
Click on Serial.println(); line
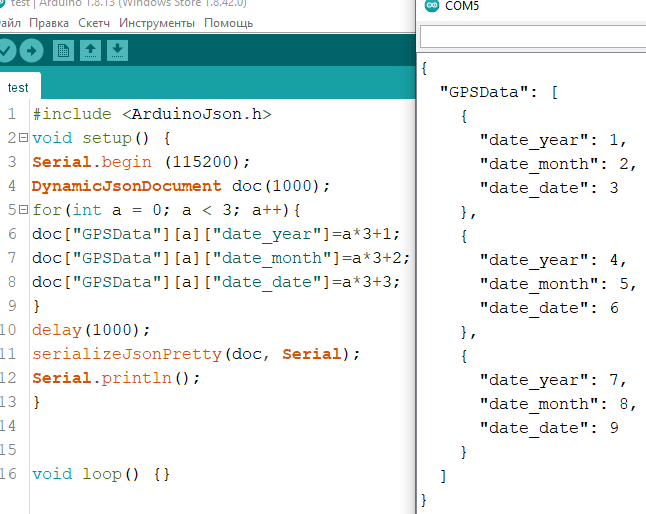click(x=116, y=378)
